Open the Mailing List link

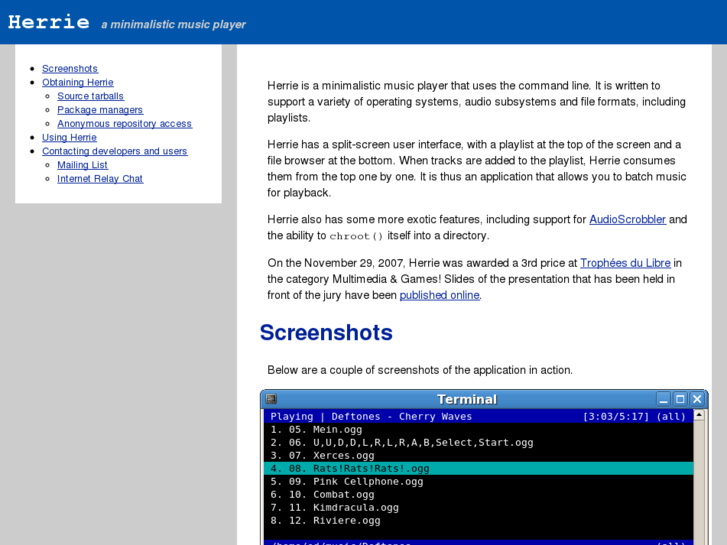(x=83, y=165)
